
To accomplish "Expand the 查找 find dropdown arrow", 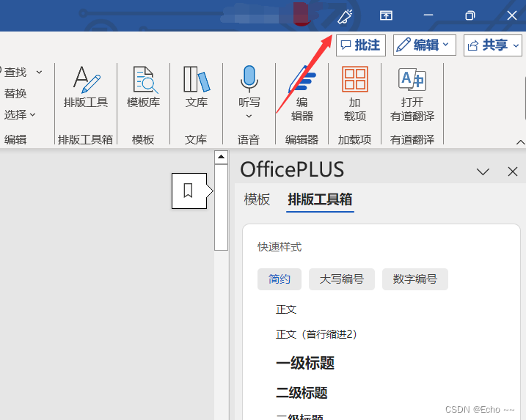I will (x=40, y=72).
